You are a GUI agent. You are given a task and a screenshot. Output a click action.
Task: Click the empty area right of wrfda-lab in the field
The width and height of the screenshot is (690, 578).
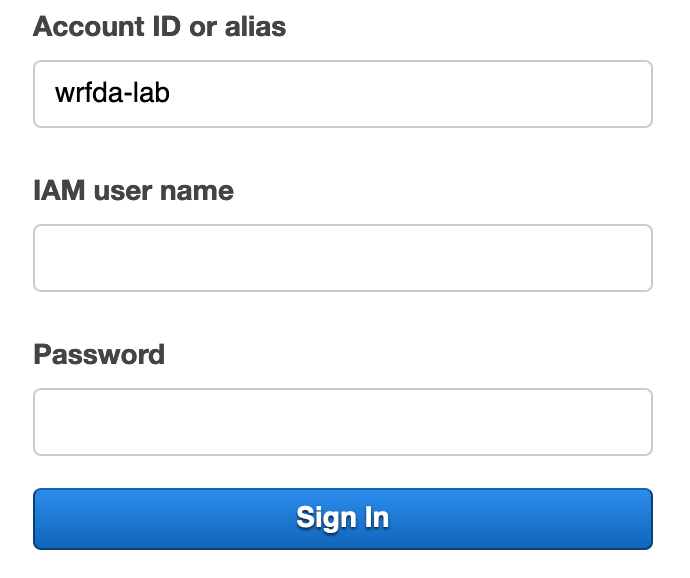pyautogui.click(x=409, y=94)
